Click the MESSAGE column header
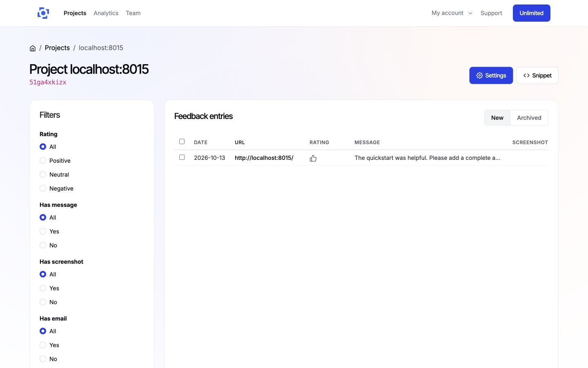588x368 pixels. (367, 142)
